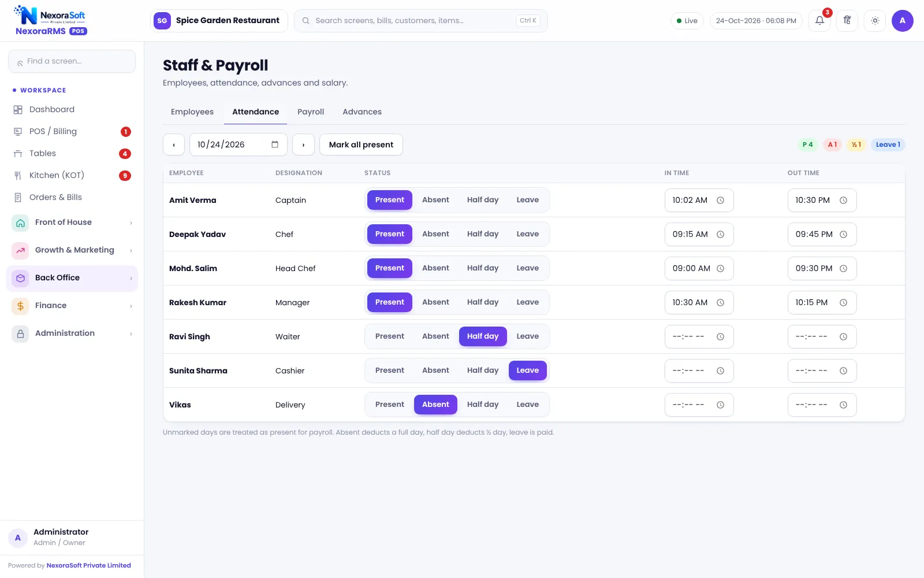Screen dimensions: 924x578
Task: Go to the next day arrow
Action: click(x=303, y=144)
